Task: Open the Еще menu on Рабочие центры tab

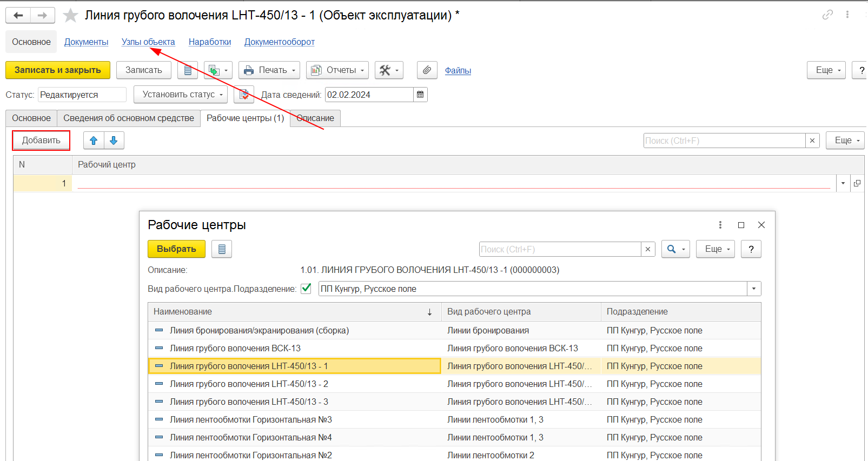Action: (845, 141)
